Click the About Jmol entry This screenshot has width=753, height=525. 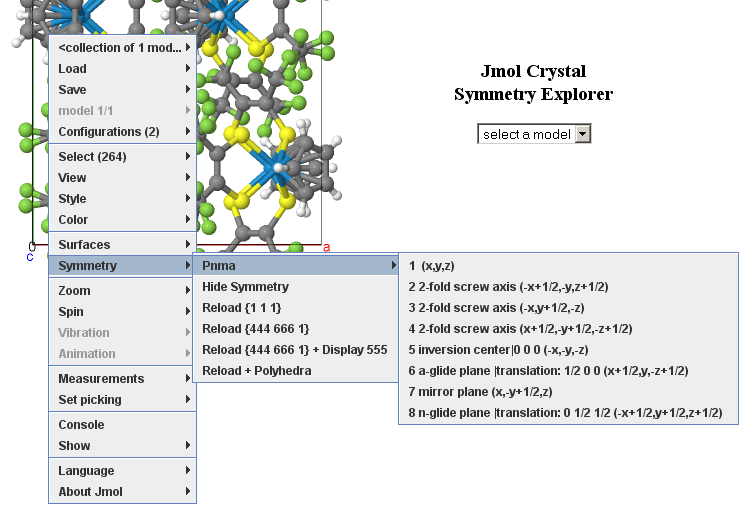pyautogui.click(x=121, y=492)
